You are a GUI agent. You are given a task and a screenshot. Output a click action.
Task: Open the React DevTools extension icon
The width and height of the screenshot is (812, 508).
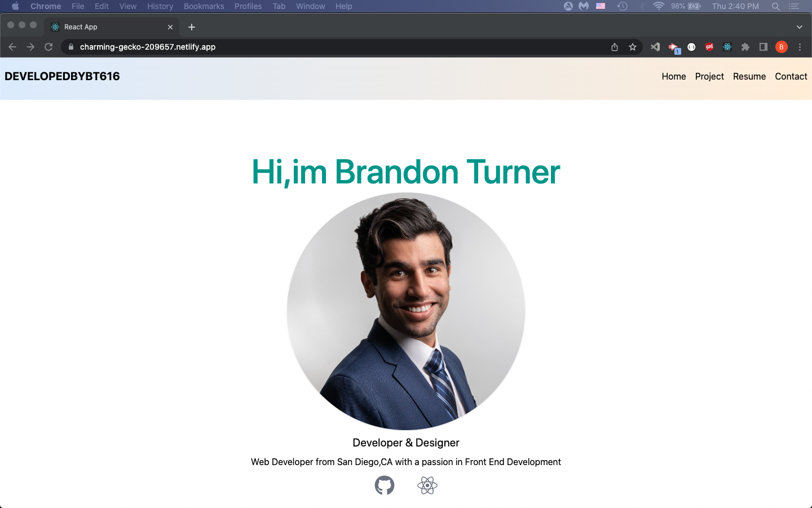[727, 47]
